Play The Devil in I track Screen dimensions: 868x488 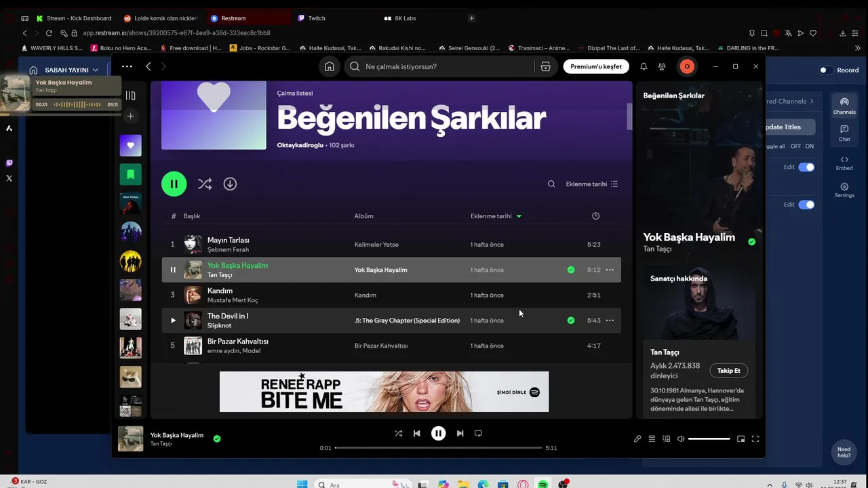(173, 321)
